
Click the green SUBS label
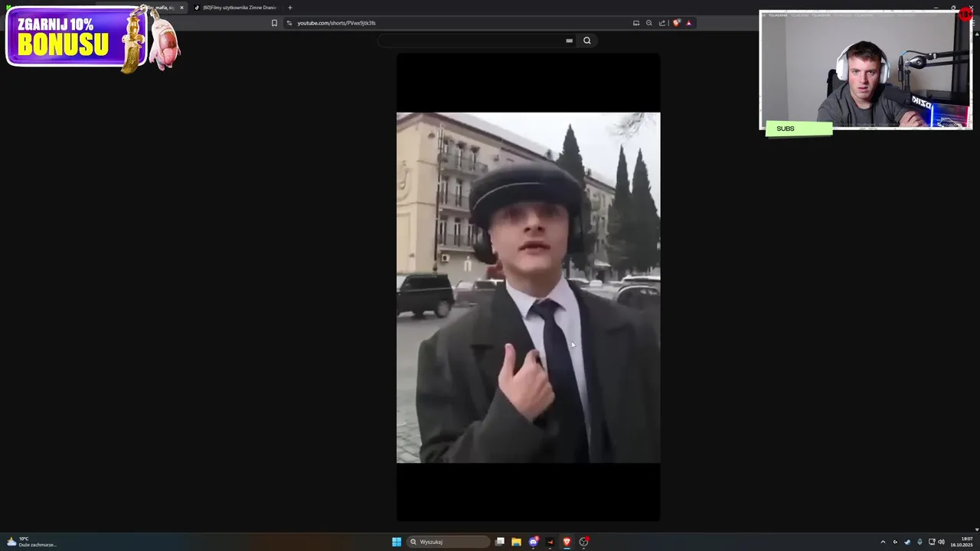(x=799, y=129)
